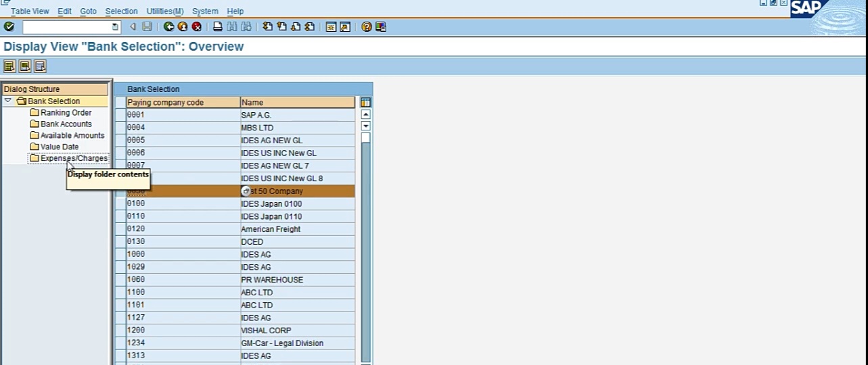Viewport: 868px width, 365px height.
Task: Click the GM-Car - Legal Division cell
Action: [x=298, y=343]
